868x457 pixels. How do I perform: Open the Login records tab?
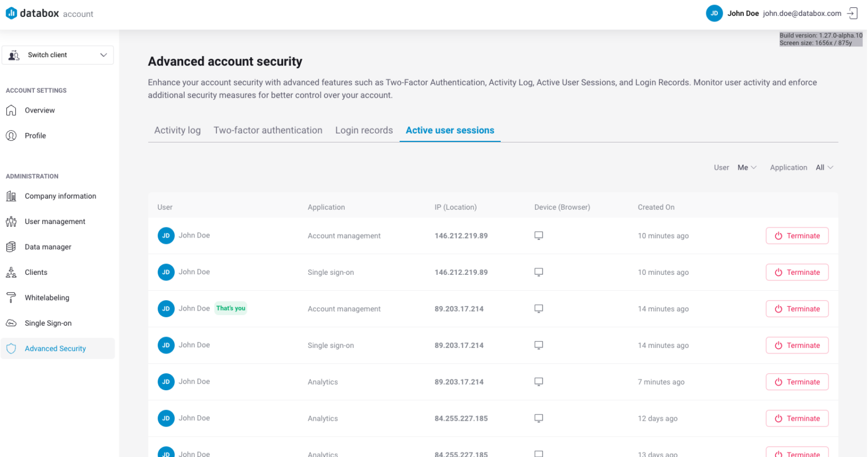[x=364, y=130]
